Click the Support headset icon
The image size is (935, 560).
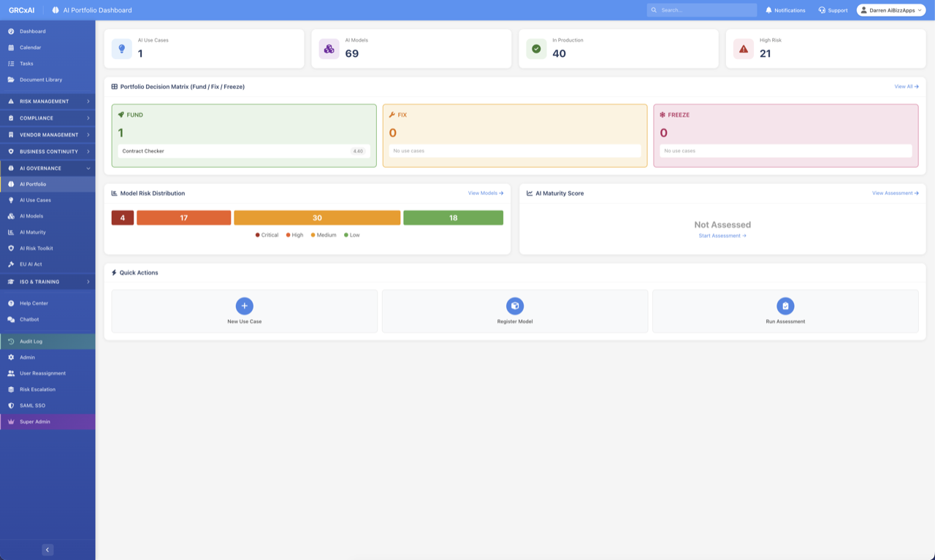pos(822,10)
